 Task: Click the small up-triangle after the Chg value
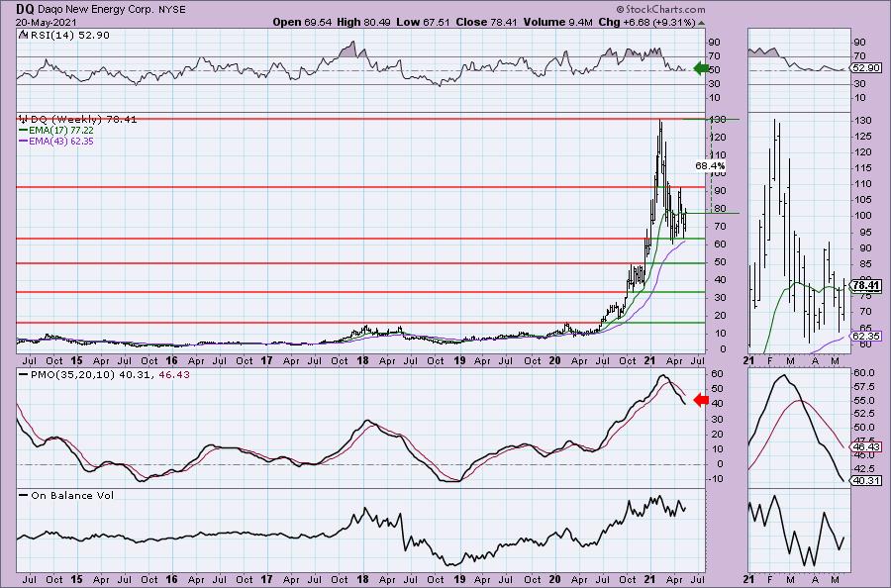tap(701, 24)
